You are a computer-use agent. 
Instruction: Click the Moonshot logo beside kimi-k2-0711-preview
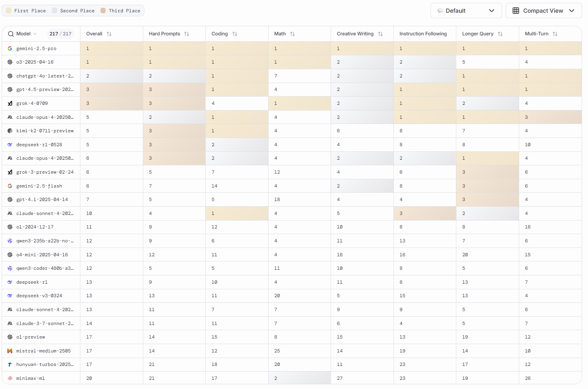pos(10,131)
